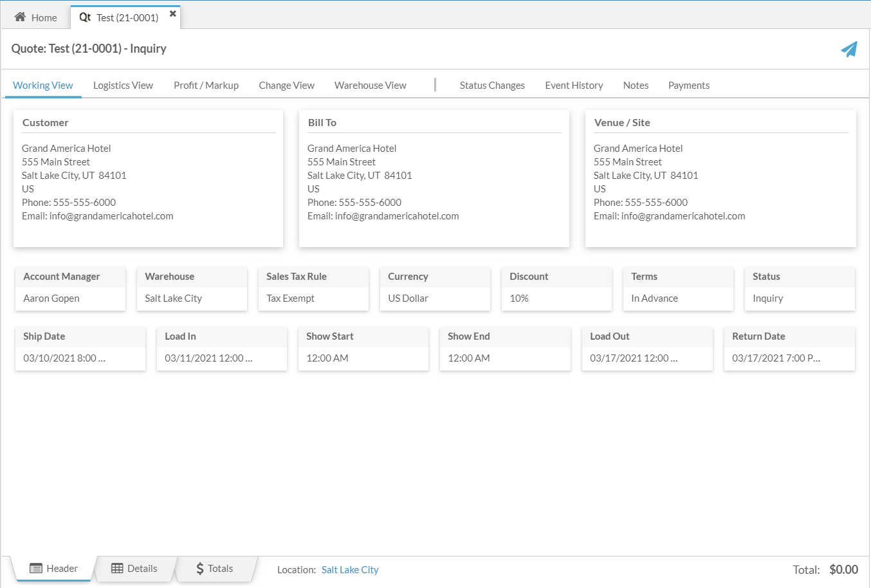The width and height of the screenshot is (871, 588).
Task: Click the paper plane send icon
Action: 849,50
